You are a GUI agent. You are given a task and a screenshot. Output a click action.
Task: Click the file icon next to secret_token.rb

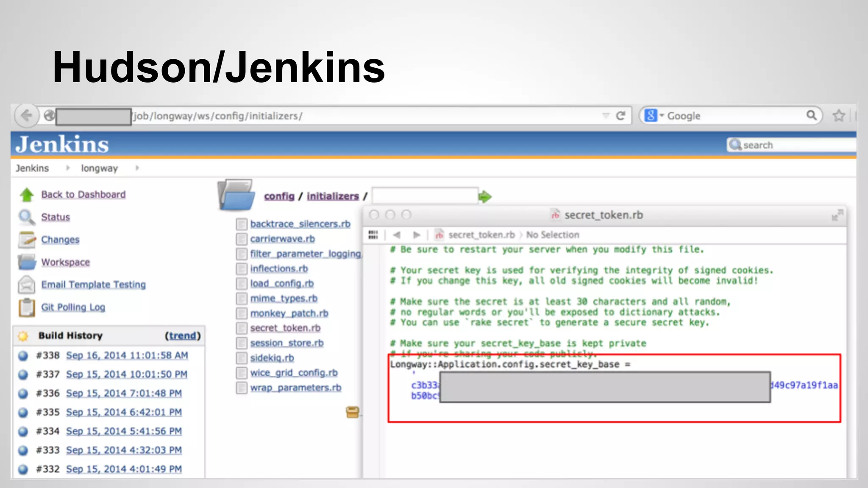click(242, 328)
